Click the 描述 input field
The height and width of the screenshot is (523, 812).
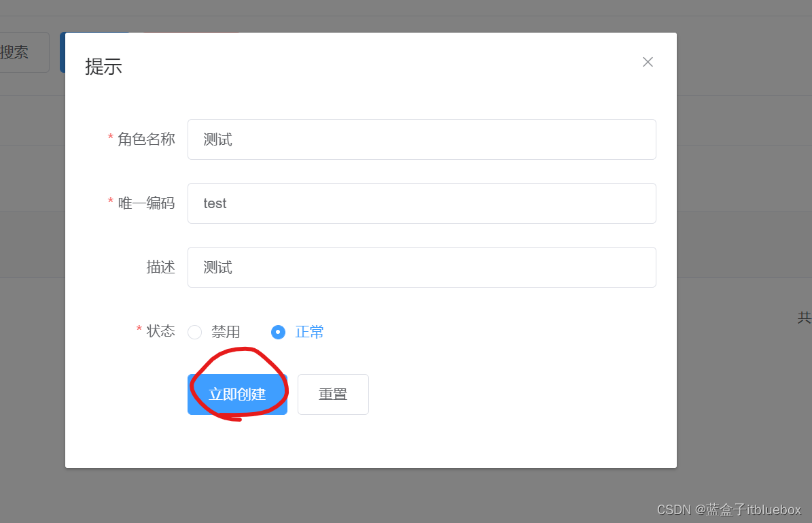(x=421, y=267)
